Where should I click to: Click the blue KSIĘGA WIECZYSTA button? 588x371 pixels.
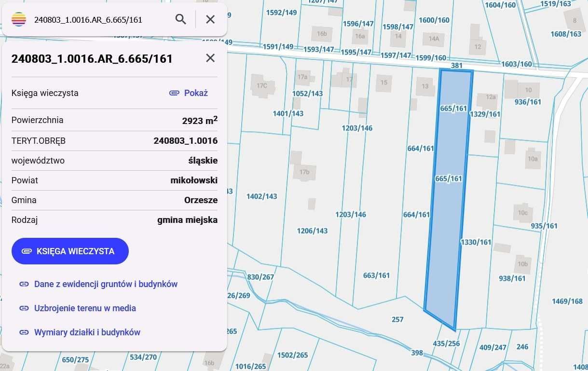[x=70, y=251]
